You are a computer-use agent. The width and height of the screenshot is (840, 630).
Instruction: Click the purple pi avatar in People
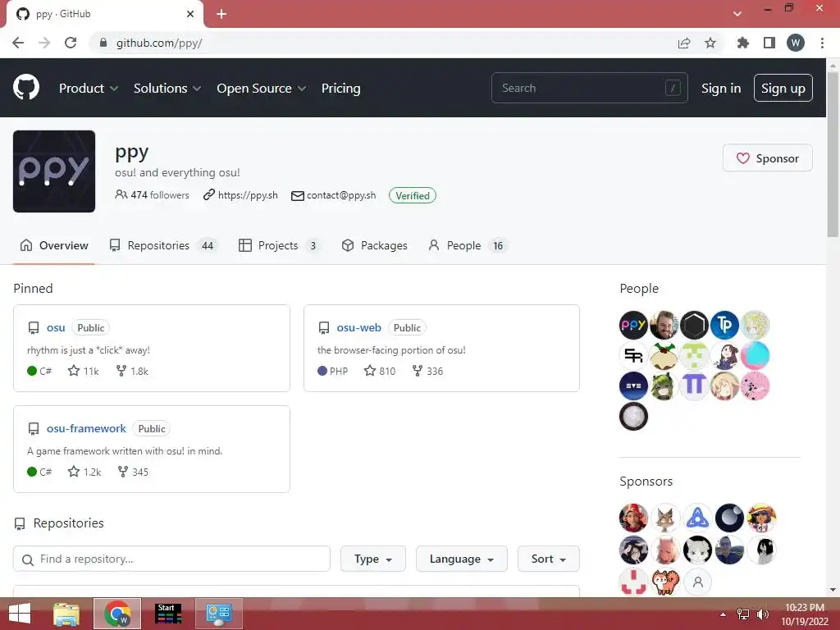click(694, 386)
